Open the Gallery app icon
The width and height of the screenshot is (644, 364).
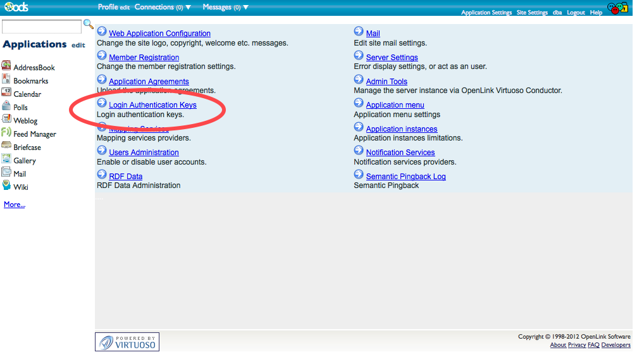tap(6, 160)
